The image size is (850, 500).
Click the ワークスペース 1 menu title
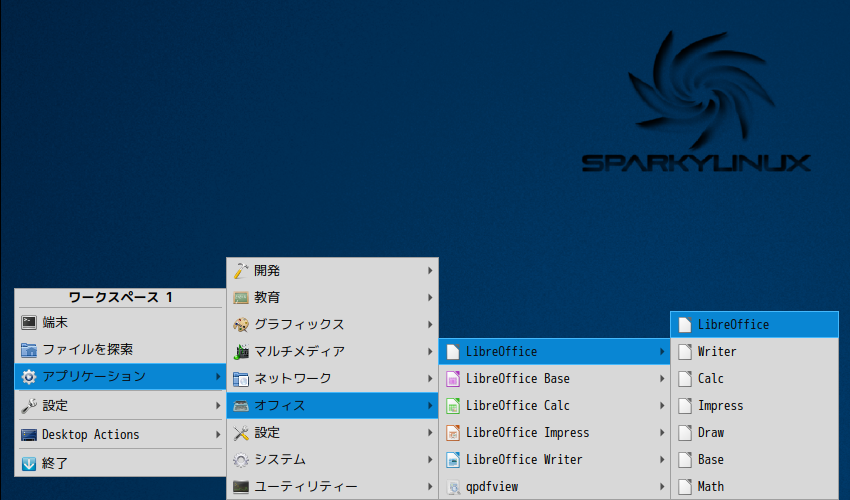[x=120, y=298]
